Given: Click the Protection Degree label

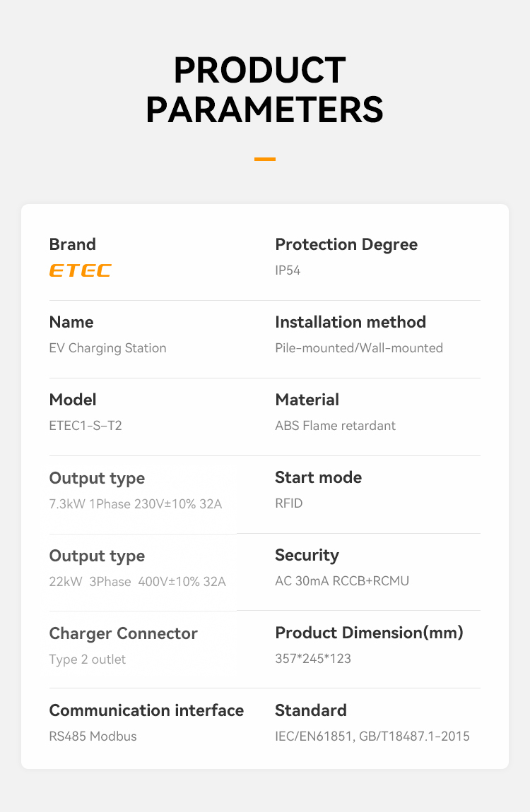Looking at the screenshot, I should [x=346, y=244].
